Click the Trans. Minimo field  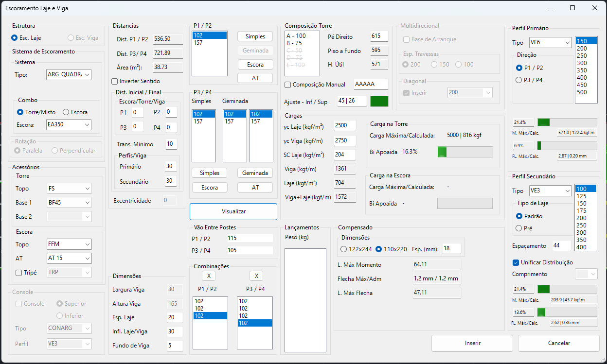171,144
